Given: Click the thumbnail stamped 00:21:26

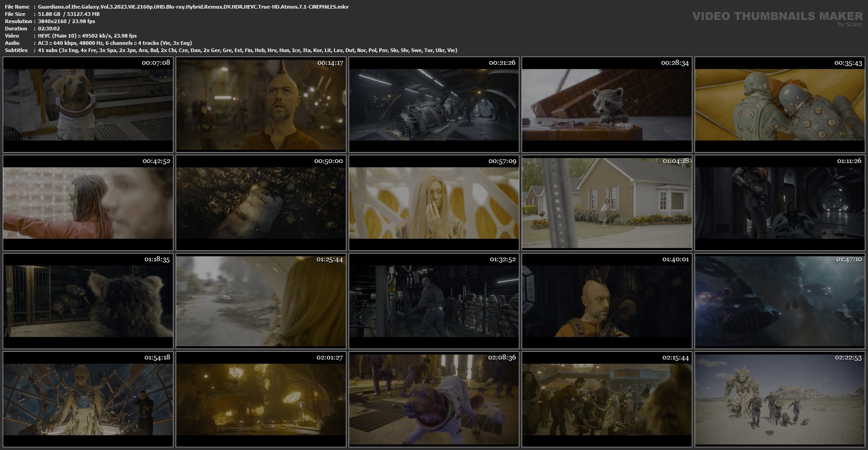Looking at the screenshot, I should tap(434, 105).
